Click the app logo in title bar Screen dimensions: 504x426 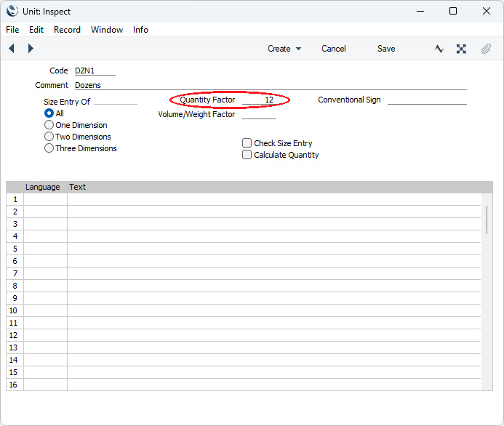pos(12,11)
